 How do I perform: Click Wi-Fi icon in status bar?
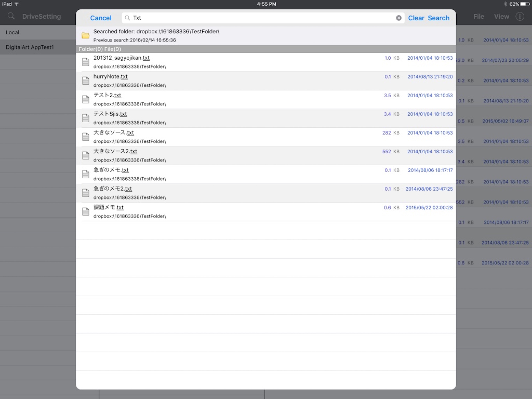point(16,4)
